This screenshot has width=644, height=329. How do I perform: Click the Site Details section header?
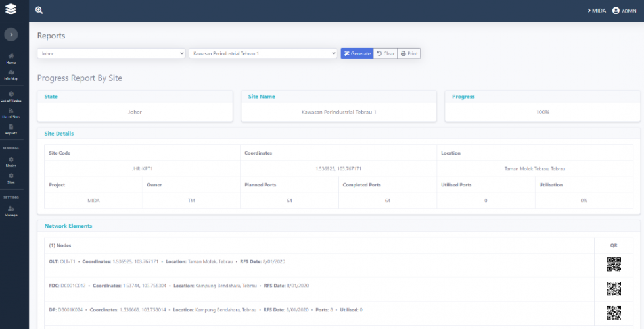pyautogui.click(x=59, y=134)
